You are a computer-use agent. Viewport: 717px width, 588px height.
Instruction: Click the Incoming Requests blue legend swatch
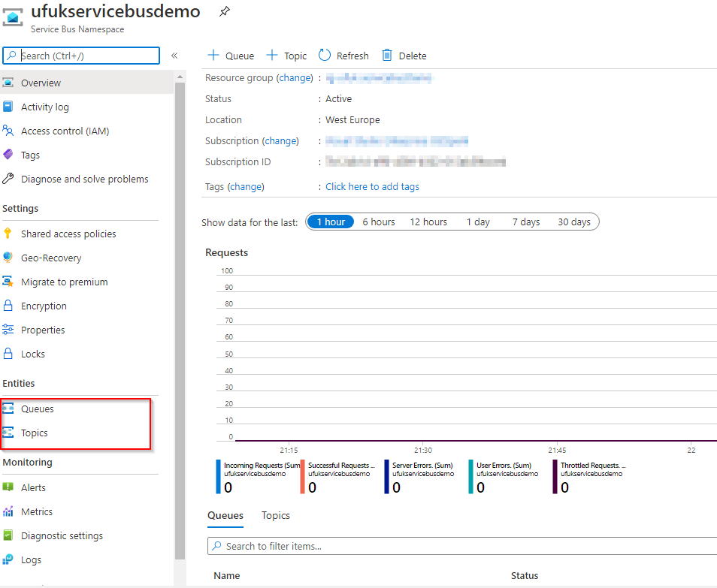click(x=218, y=477)
